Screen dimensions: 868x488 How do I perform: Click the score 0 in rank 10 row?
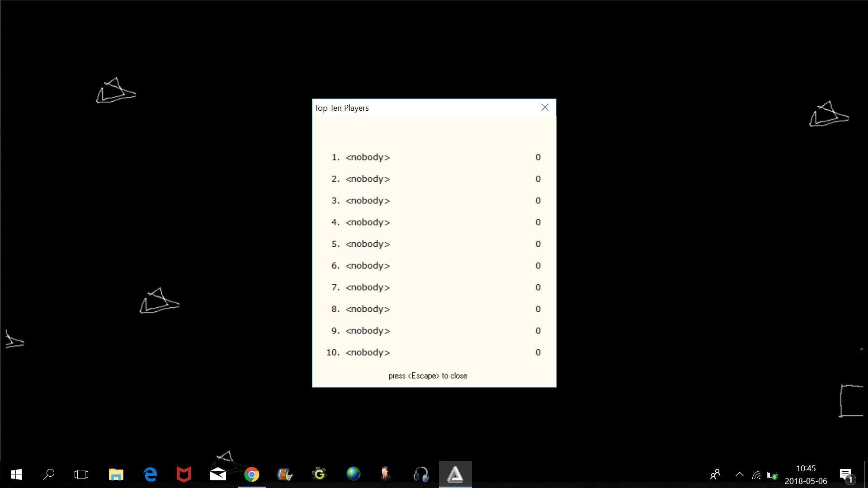[x=538, y=352]
